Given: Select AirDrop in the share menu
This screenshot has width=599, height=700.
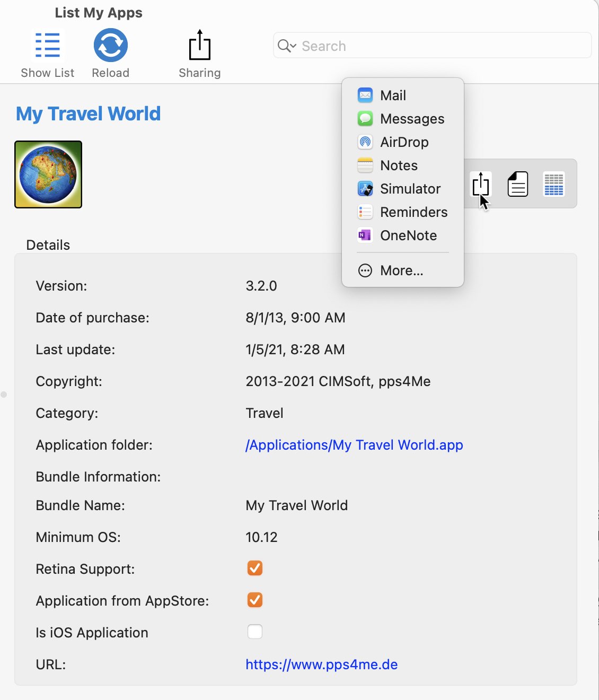Looking at the screenshot, I should coord(403,142).
